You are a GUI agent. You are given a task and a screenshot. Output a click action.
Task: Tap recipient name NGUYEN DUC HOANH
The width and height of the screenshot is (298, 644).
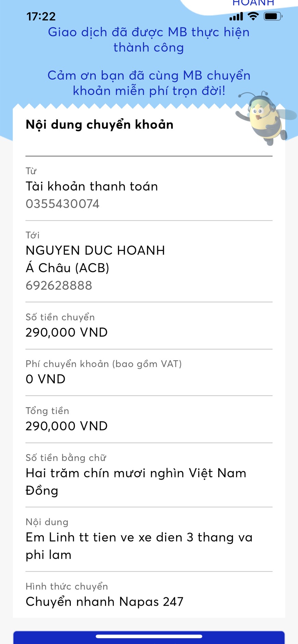[x=95, y=251]
